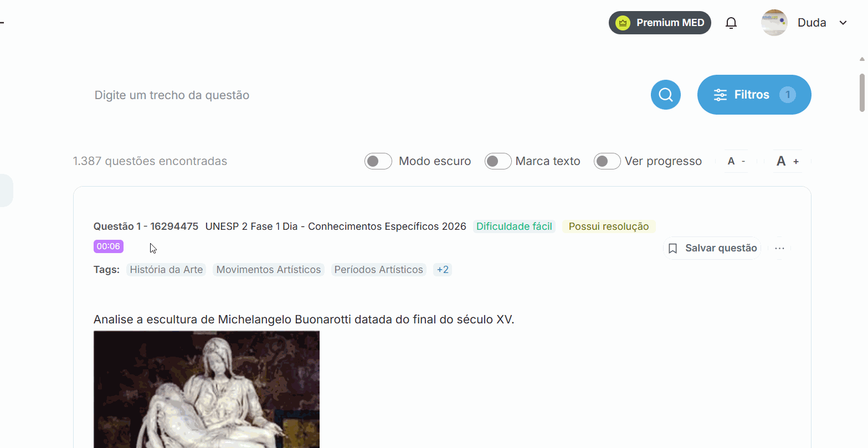Decrease font size with A- button
Screen dimensions: 868x448
[736, 161]
